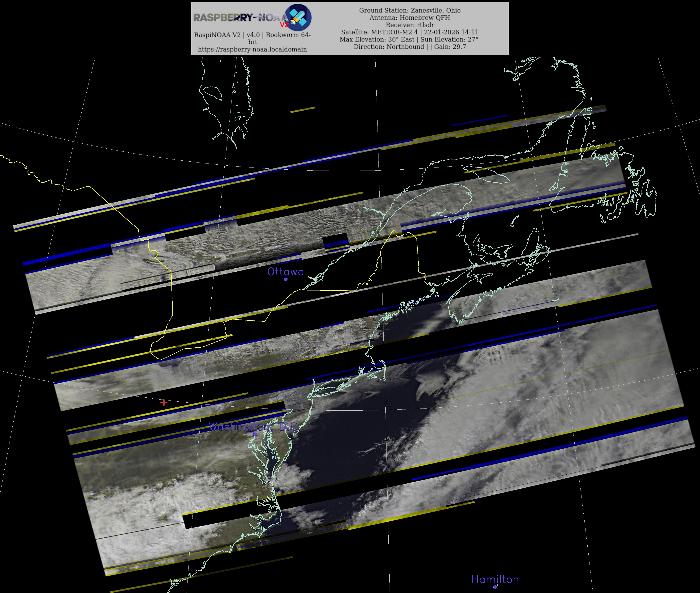Image resolution: width=700 pixels, height=593 pixels.
Task: Click the Washington, D.C. dot marker
Action: click(x=255, y=434)
